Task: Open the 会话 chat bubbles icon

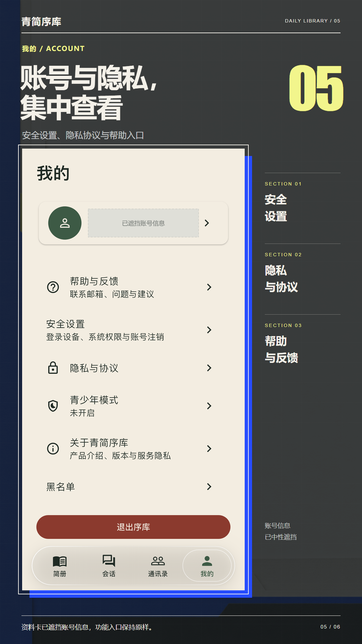Action: [109, 561]
